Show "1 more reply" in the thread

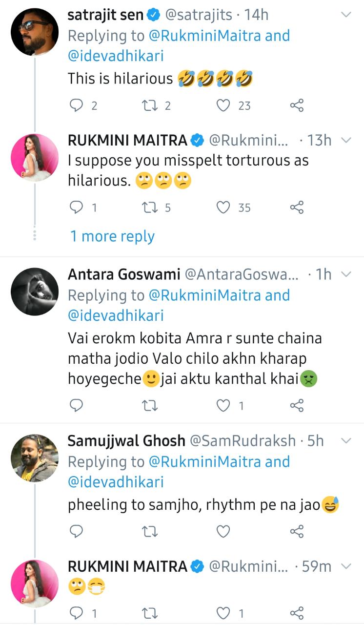click(112, 236)
